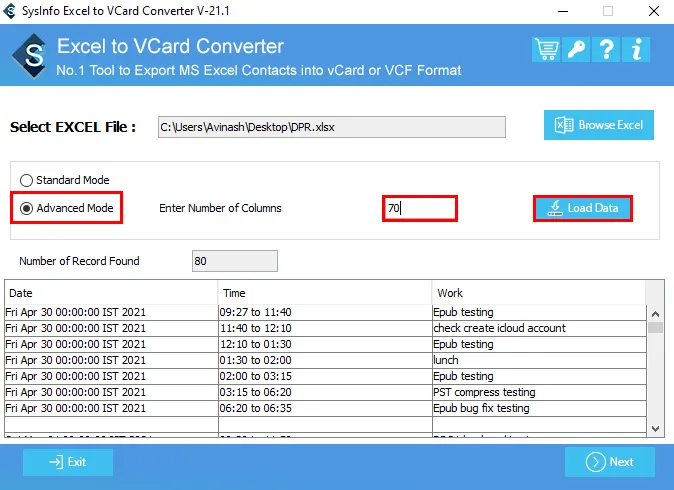Click the key activation icon

pyautogui.click(x=576, y=49)
